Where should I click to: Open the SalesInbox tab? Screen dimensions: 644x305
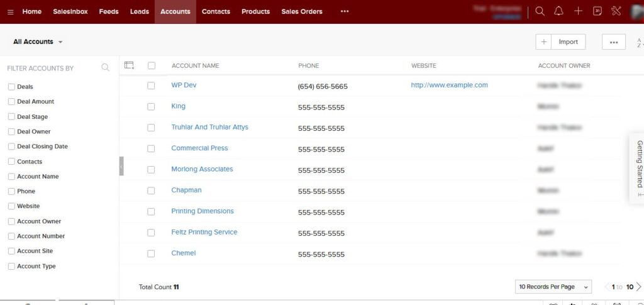70,11
